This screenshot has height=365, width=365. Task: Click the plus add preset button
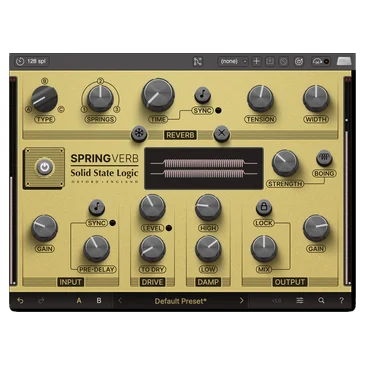tap(256, 62)
